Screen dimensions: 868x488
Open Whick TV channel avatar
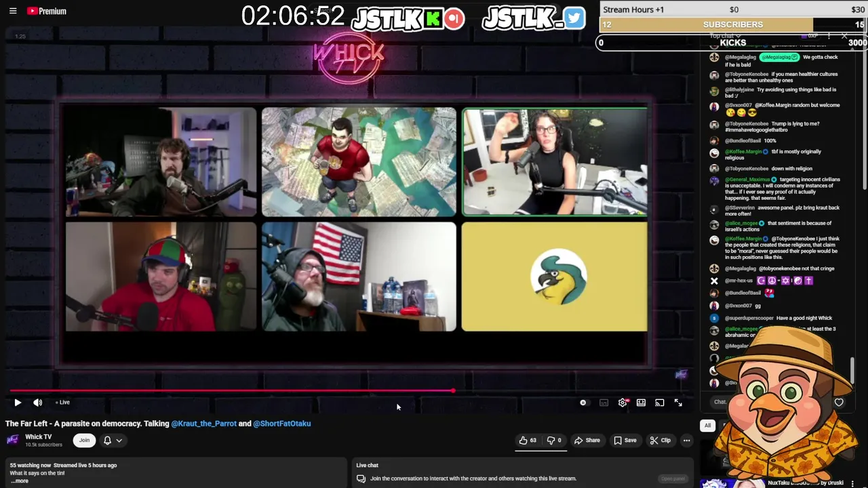coord(12,441)
